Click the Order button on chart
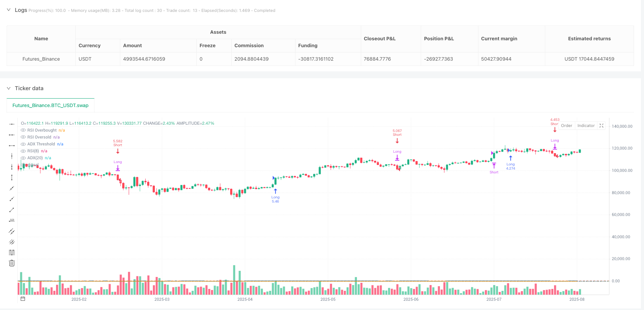This screenshot has width=644, height=310. click(566, 126)
